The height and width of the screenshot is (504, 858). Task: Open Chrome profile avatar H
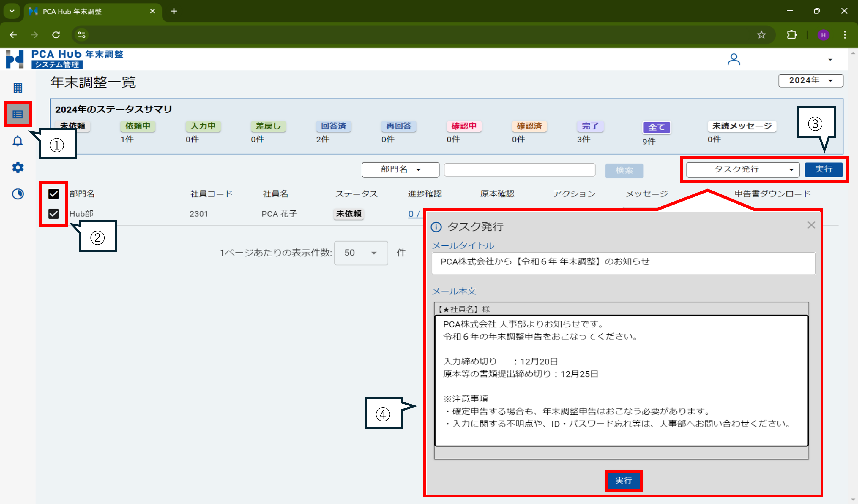click(823, 35)
